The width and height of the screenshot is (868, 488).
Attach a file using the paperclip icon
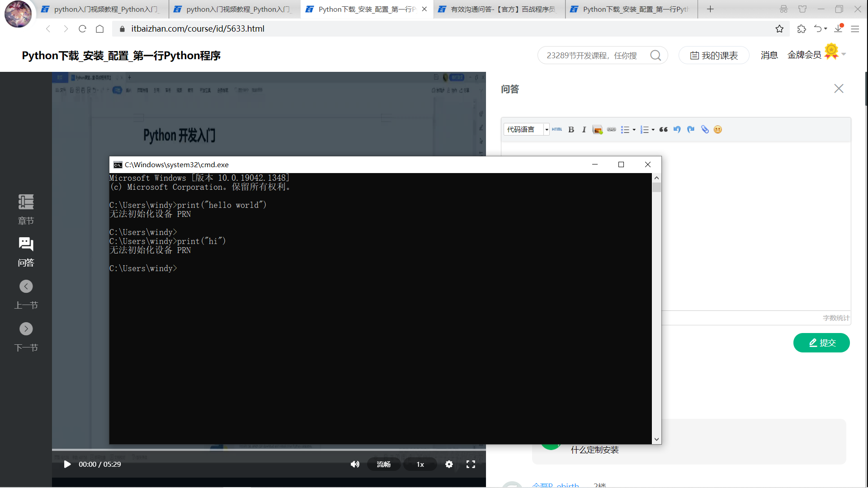click(x=705, y=130)
